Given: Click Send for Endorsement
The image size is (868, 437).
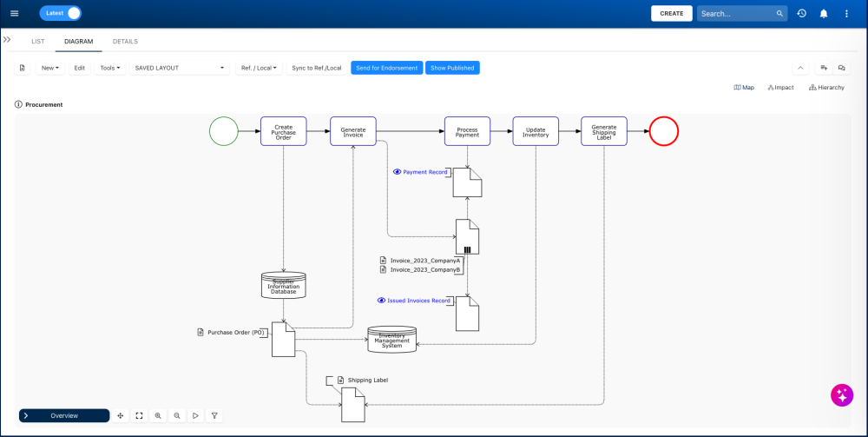Looking at the screenshot, I should (x=387, y=68).
